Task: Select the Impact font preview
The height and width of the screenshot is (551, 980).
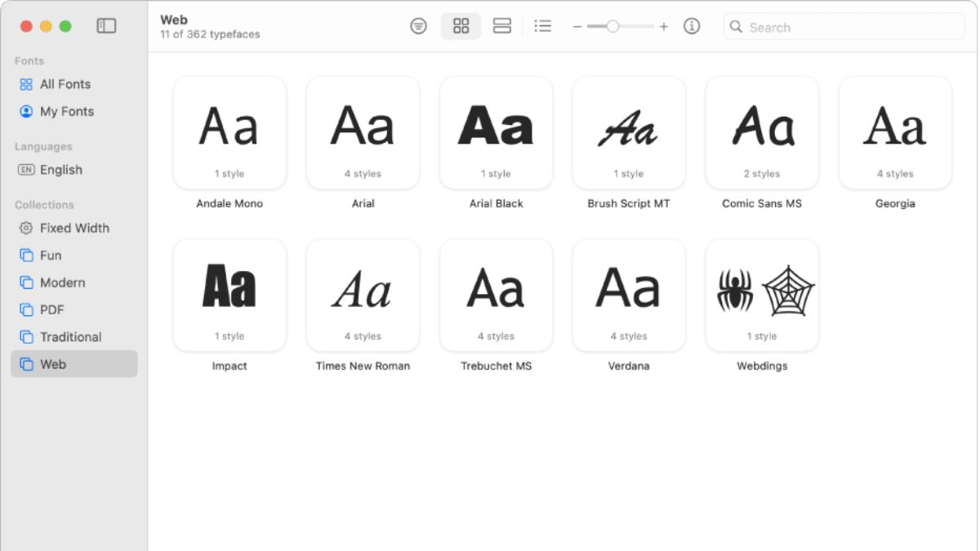Action: [229, 295]
